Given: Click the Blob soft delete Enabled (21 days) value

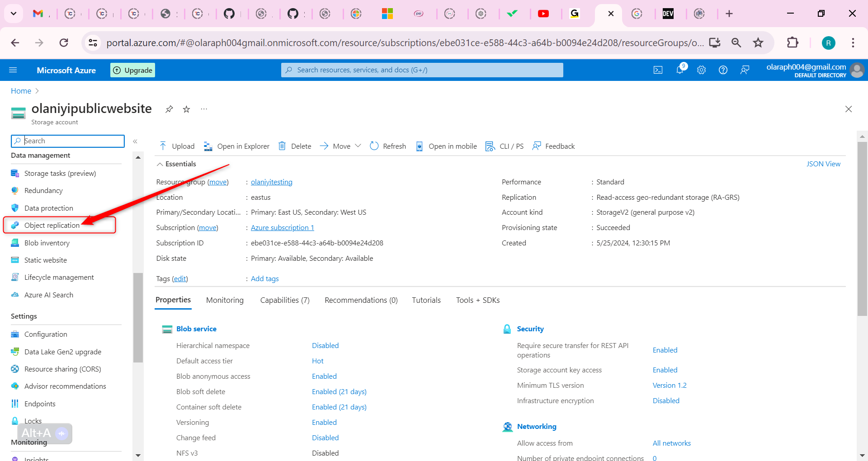Looking at the screenshot, I should (339, 392).
